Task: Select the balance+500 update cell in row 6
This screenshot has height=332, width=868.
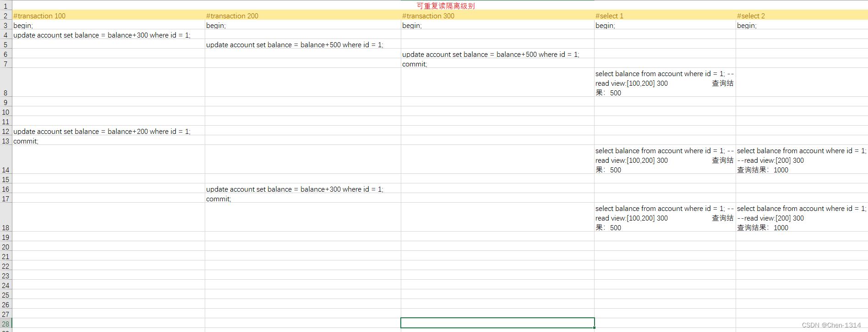Action: point(497,54)
